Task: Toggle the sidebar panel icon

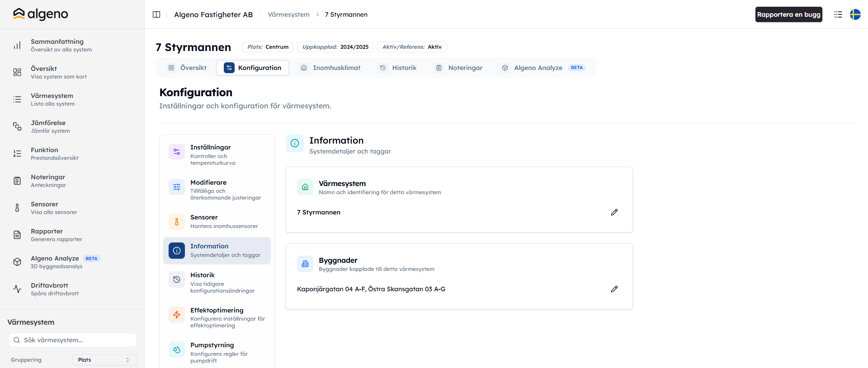Action: point(156,14)
